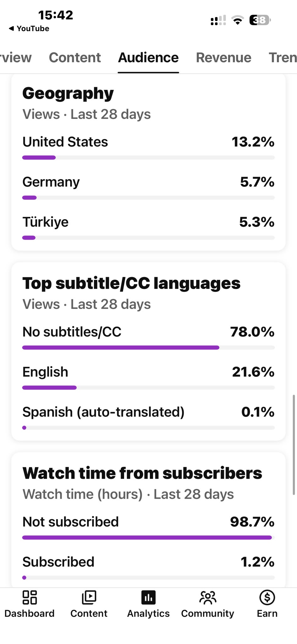Open the Content play icon in bottom navigation

point(89,597)
